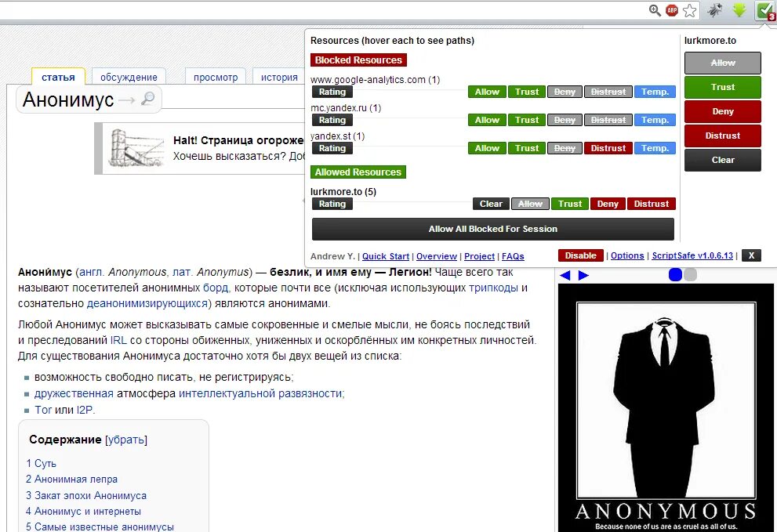Screen dimensions: 777x532
Task: Expand the Allowed Resources section header
Action: (358, 172)
